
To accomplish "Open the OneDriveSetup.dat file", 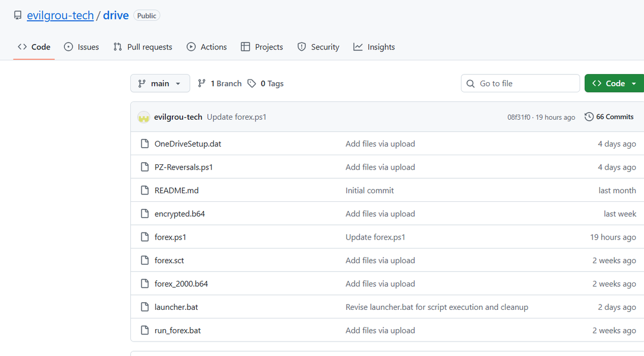I will click(188, 143).
